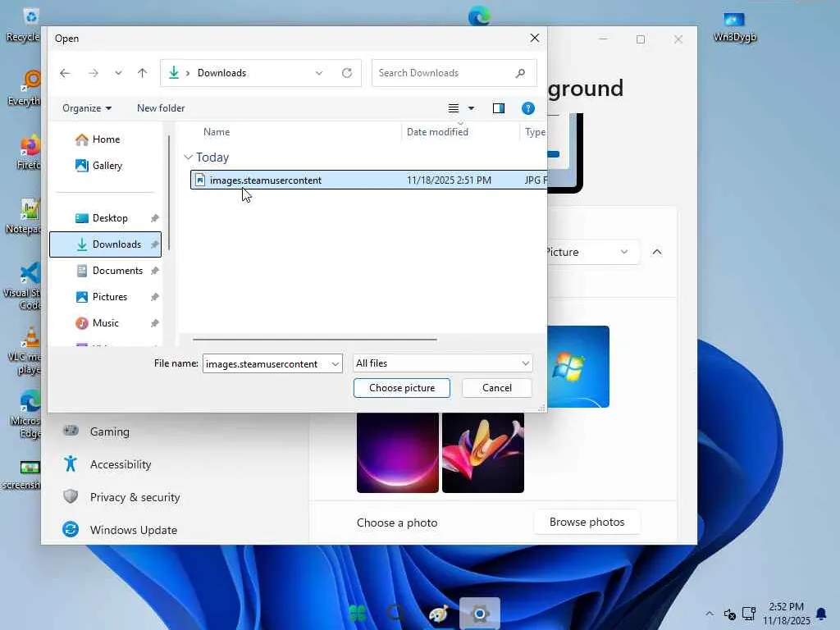The width and height of the screenshot is (840, 630).
Task: Open the Picture background type dropdown in Settings
Action: pyautogui.click(x=593, y=252)
